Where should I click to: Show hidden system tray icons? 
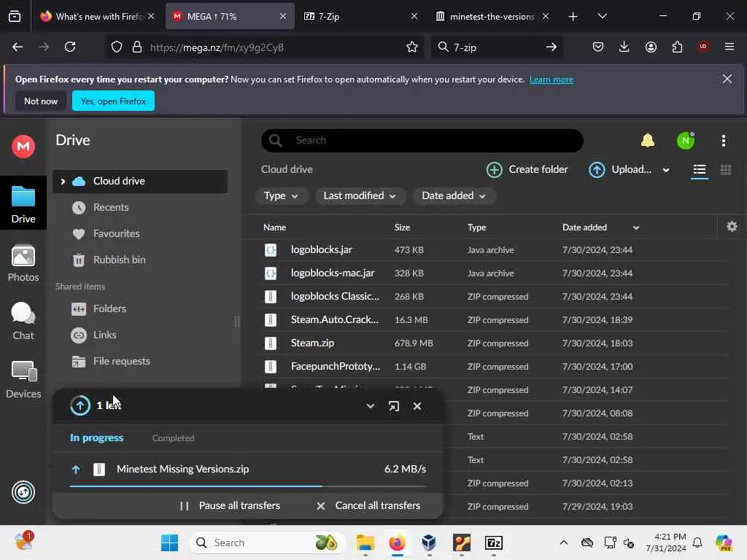pyautogui.click(x=564, y=542)
